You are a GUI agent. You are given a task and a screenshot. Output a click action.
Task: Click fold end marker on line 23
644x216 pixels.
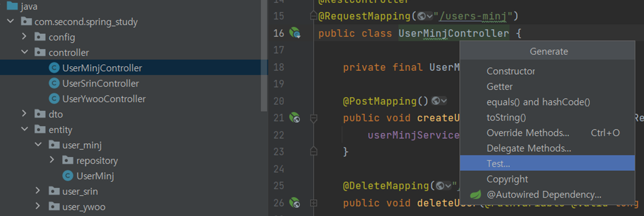(314, 151)
